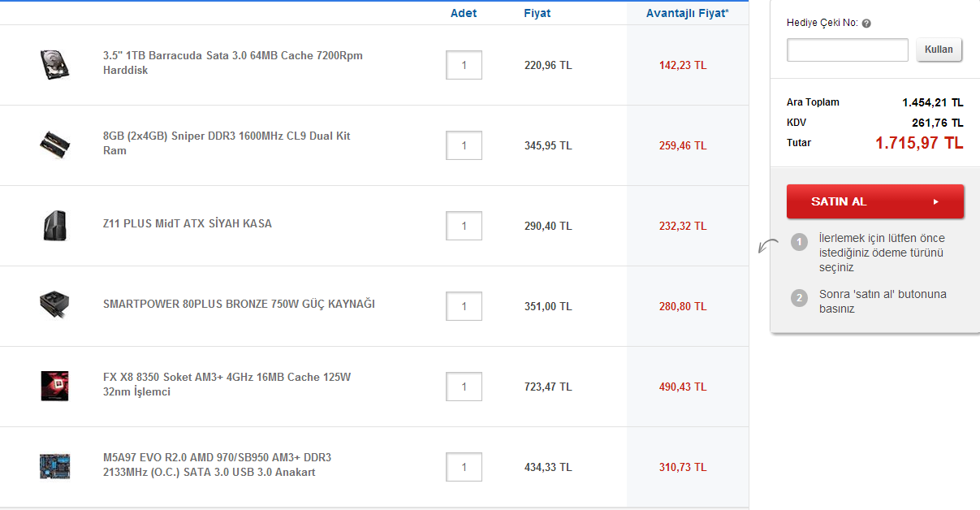The height and width of the screenshot is (510, 980).
Task: Click the advantage price 142,23 TL
Action: pyautogui.click(x=683, y=65)
